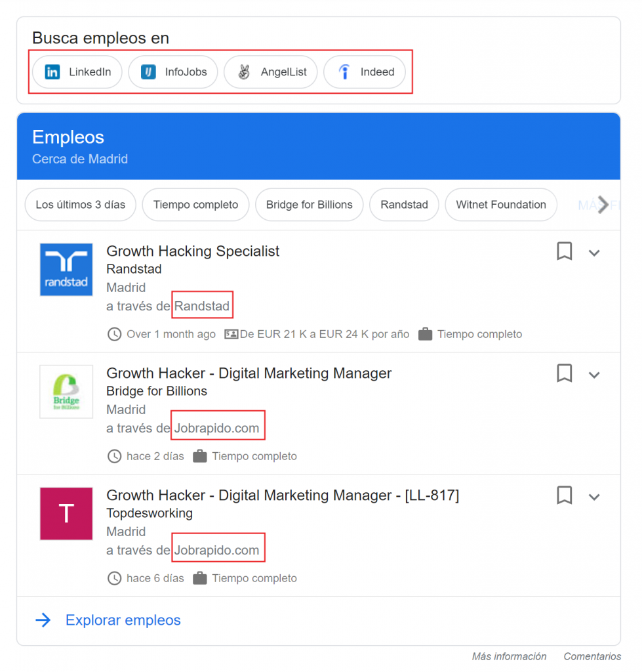642x672 pixels.
Task: Click the Explorar empleos arrow icon
Action: [x=43, y=620]
